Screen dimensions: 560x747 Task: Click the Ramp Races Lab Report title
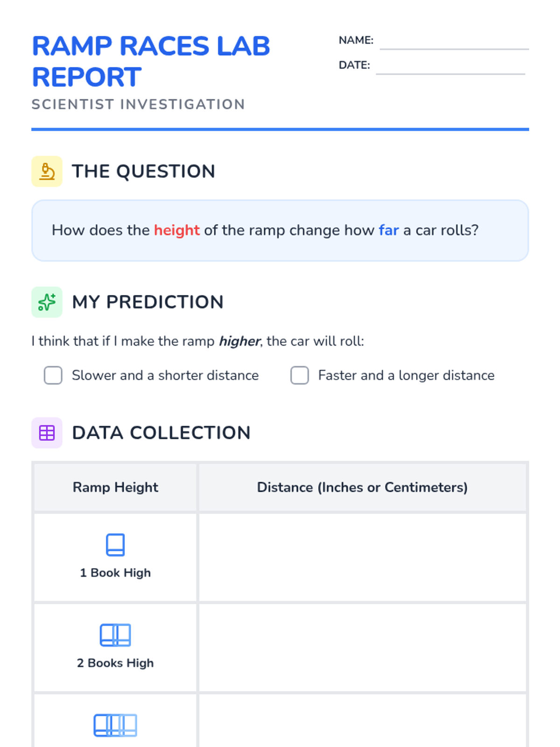point(151,61)
